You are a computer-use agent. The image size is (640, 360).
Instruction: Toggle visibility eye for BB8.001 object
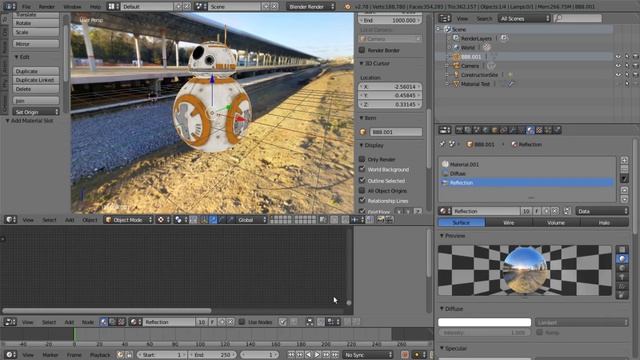tap(618, 56)
